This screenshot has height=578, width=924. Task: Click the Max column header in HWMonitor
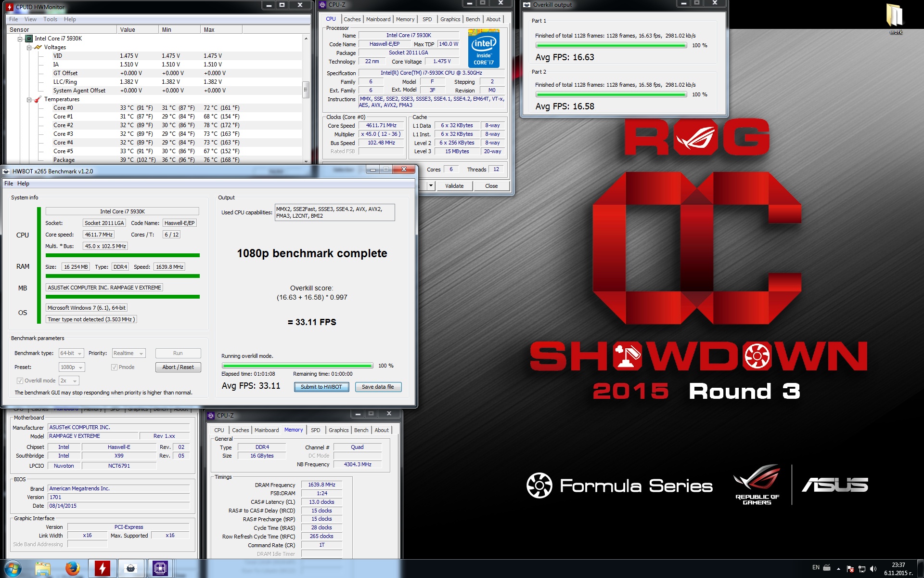point(221,30)
